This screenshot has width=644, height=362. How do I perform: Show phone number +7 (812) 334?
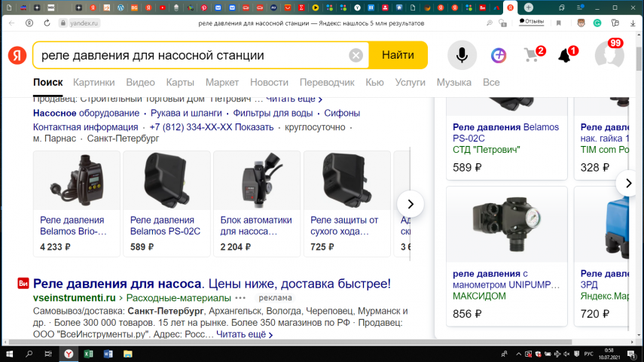(x=212, y=127)
